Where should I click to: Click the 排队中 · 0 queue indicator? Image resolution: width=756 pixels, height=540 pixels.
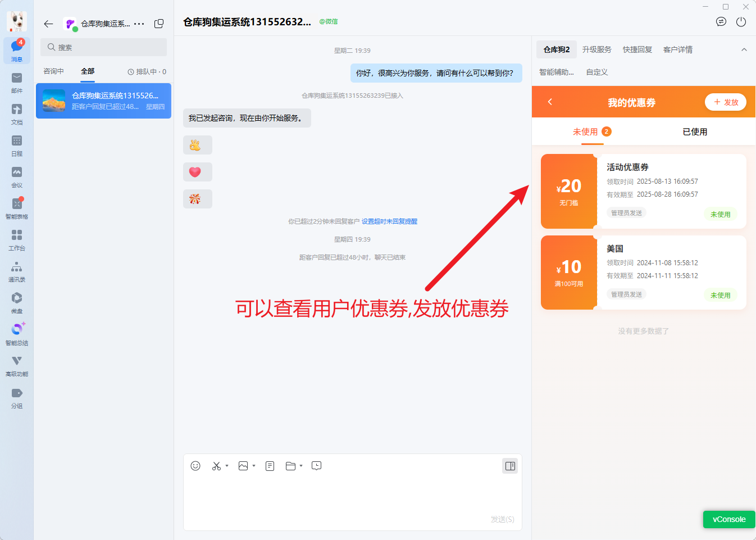(147, 72)
